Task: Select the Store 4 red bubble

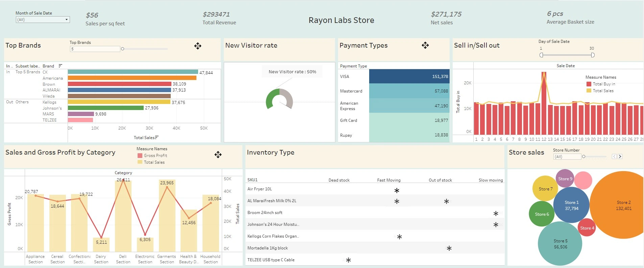Action: coord(587,227)
